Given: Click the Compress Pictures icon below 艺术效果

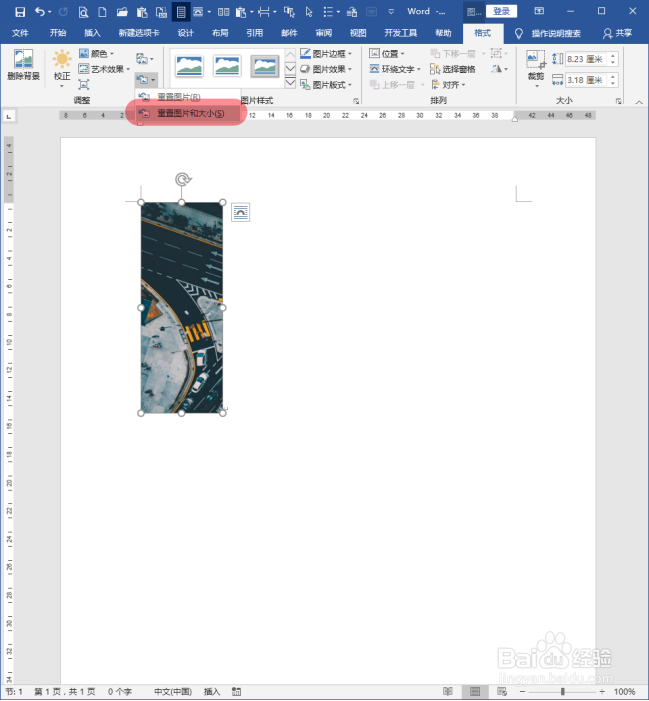Looking at the screenshot, I should [x=84, y=84].
